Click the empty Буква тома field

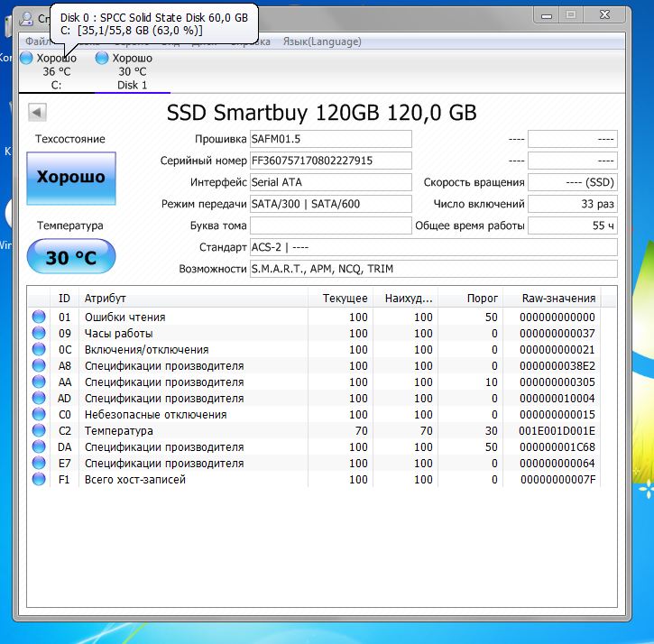click(331, 225)
